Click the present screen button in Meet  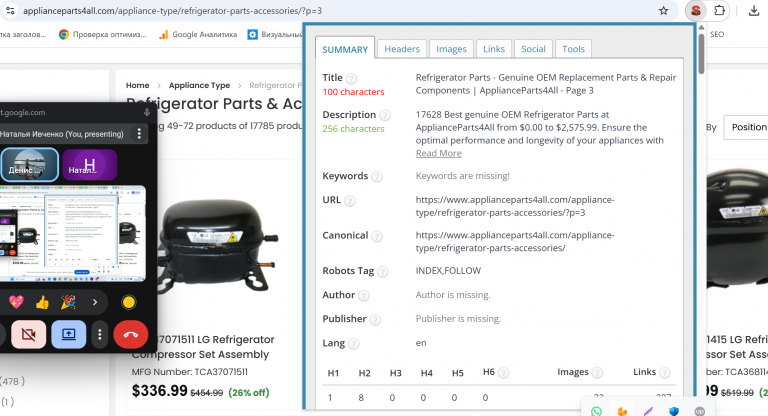click(x=69, y=334)
